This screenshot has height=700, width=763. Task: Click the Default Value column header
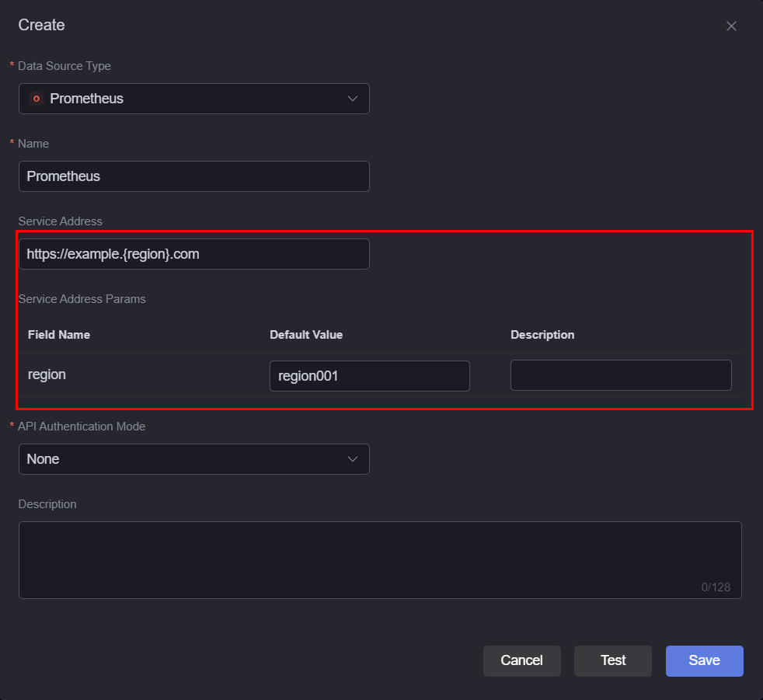(x=306, y=335)
